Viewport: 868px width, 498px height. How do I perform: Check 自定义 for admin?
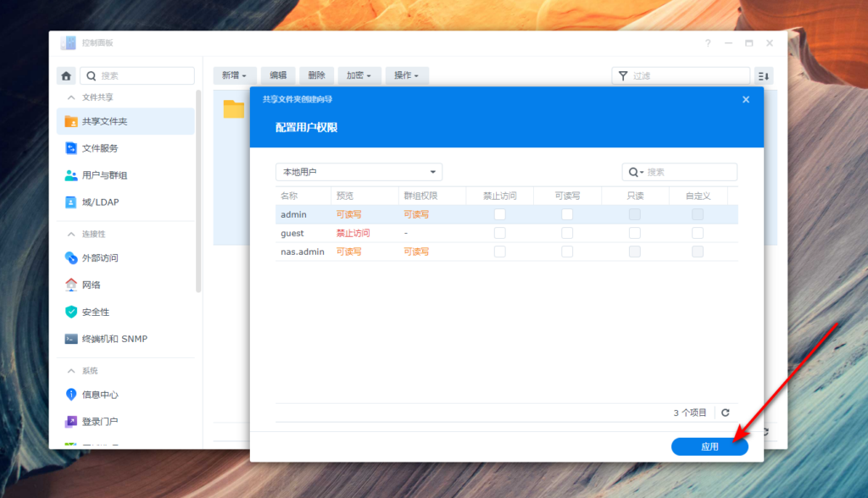698,214
